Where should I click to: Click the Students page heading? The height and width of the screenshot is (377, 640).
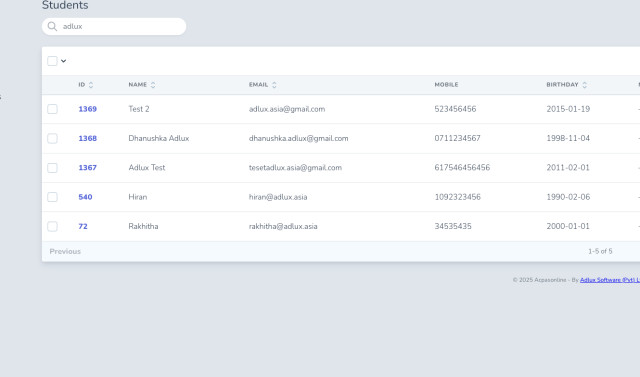click(x=65, y=5)
